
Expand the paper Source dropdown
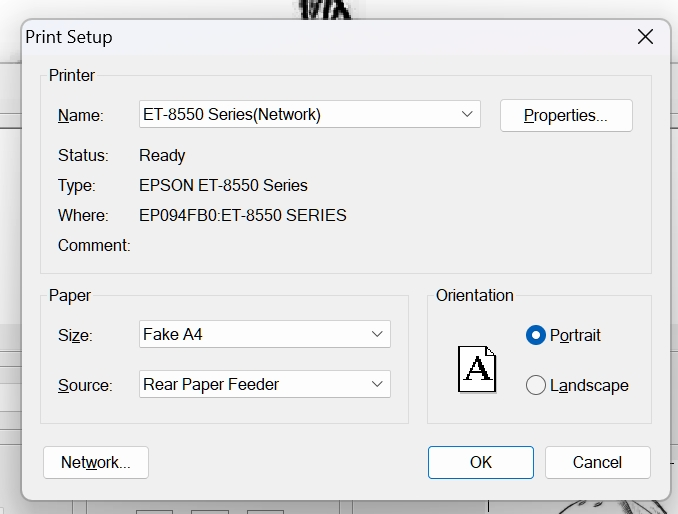pyautogui.click(x=265, y=384)
